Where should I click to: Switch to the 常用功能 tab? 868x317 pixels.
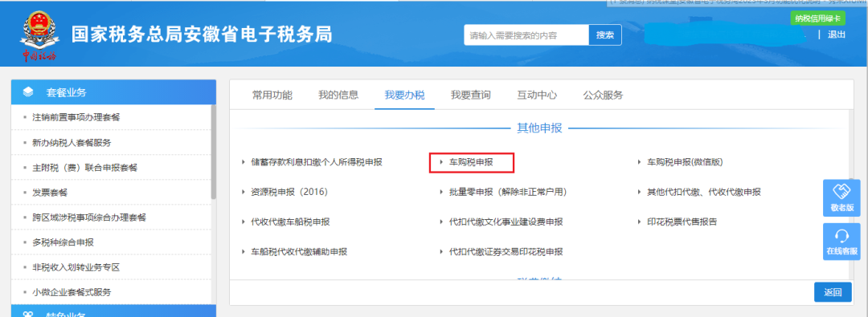[x=272, y=95]
